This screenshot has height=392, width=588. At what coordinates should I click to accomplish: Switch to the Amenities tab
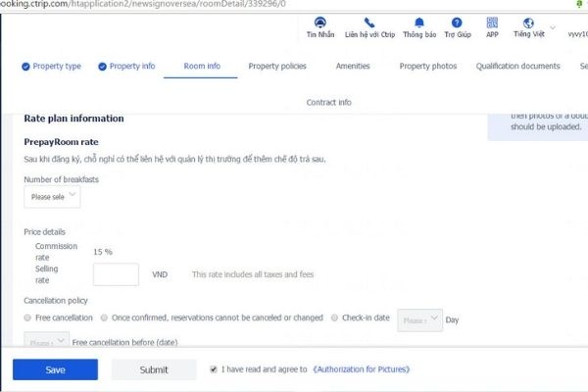[353, 66]
